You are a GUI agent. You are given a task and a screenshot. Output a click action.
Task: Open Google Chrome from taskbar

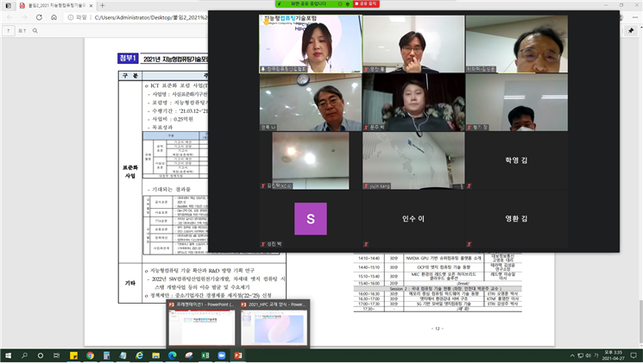91,355
